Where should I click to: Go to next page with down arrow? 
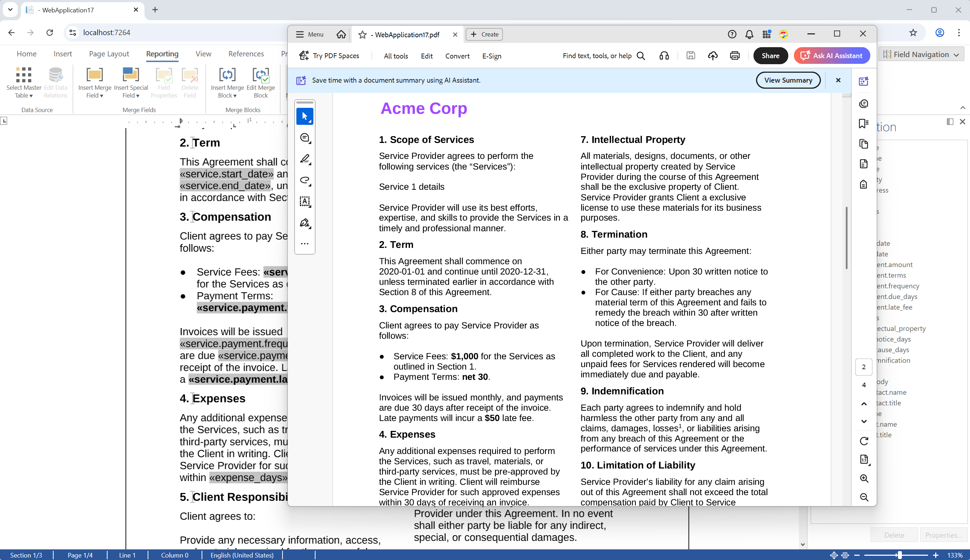[x=864, y=422]
